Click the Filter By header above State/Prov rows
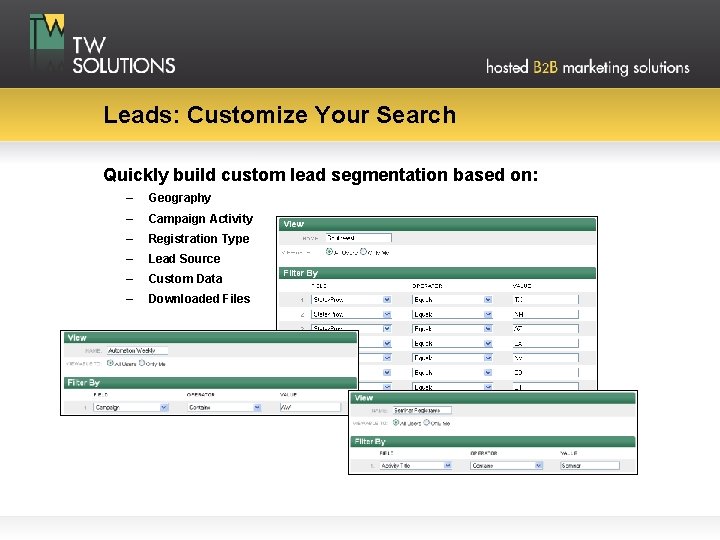This screenshot has height=540, width=720. coord(437,273)
